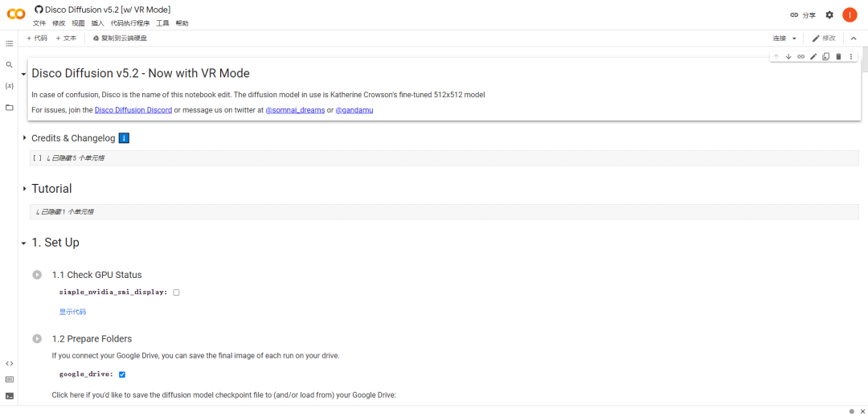Collapse the Disco Diffusion v5.2 section
Image resolution: width=868 pixels, height=417 pixels.
[x=24, y=74]
